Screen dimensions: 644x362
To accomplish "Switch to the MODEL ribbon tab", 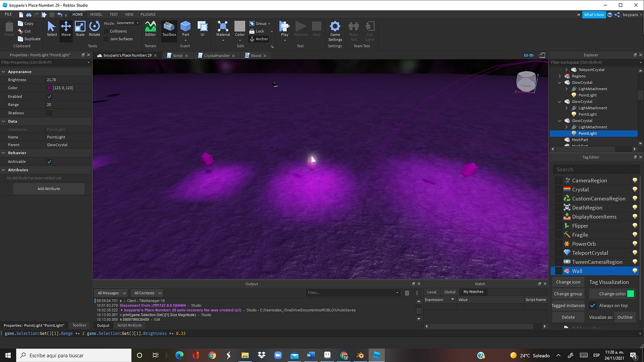I will [96, 14].
